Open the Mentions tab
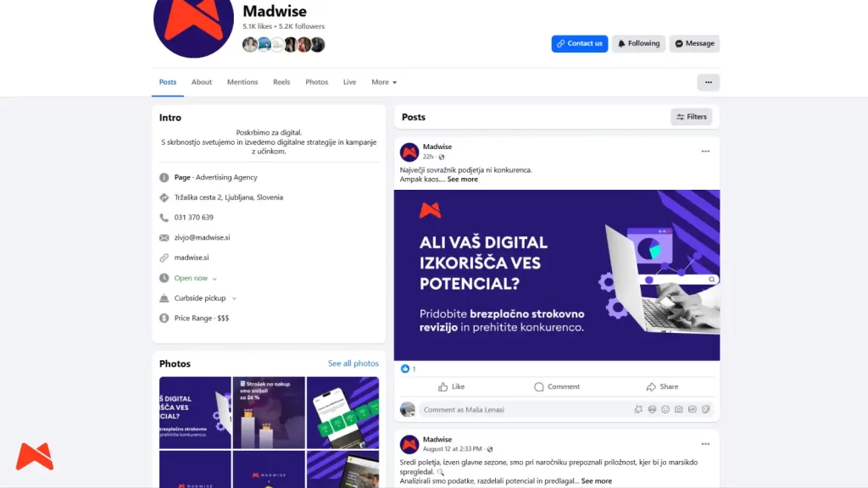Viewport: 868px width, 488px height. [242, 82]
